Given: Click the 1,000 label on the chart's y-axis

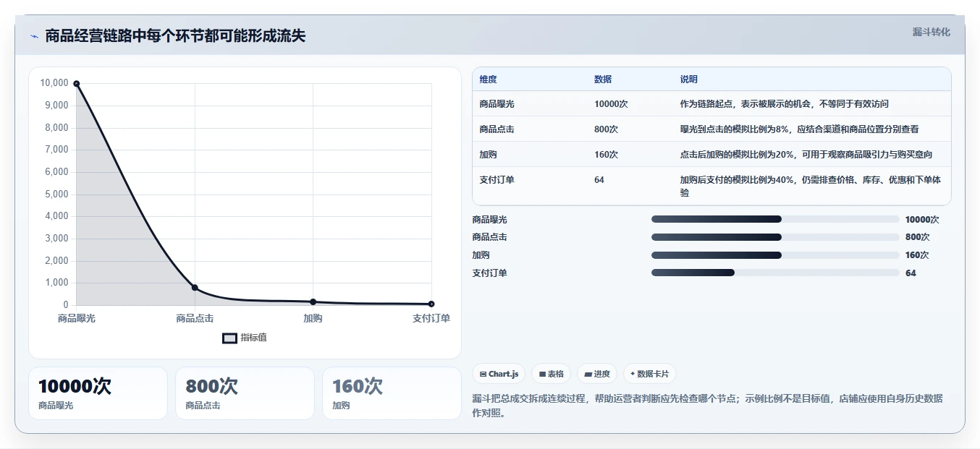Looking at the screenshot, I should coord(56,283).
